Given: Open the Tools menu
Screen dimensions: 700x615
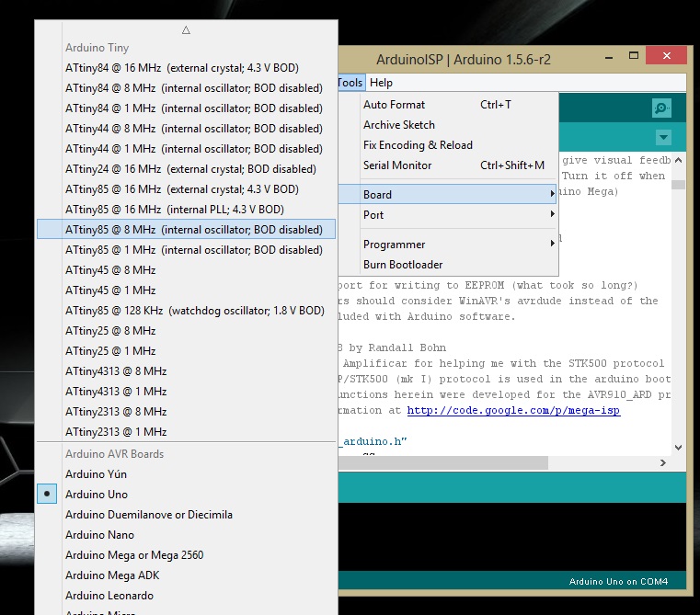Looking at the screenshot, I should [x=351, y=83].
